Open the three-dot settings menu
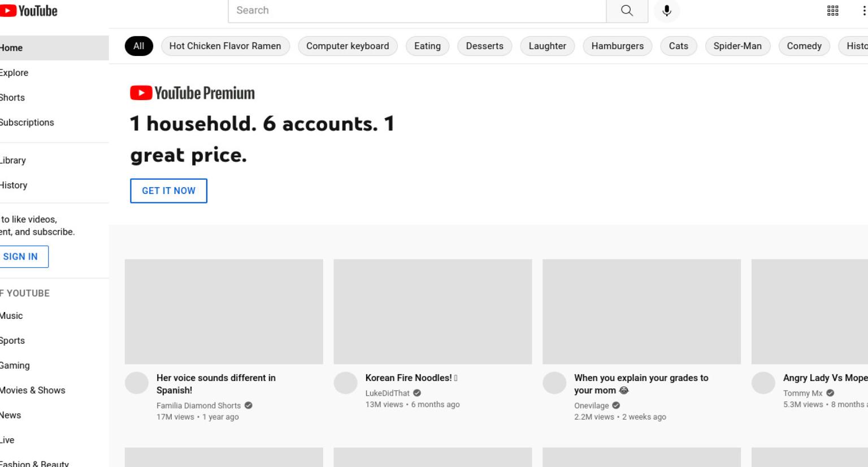The image size is (868, 467). [x=863, y=10]
